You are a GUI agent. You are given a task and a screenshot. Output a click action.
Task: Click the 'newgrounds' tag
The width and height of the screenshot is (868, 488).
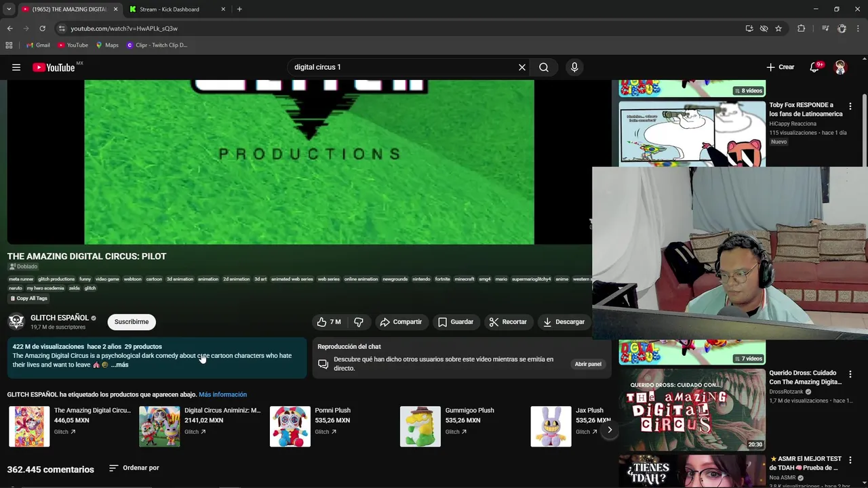pos(395,279)
